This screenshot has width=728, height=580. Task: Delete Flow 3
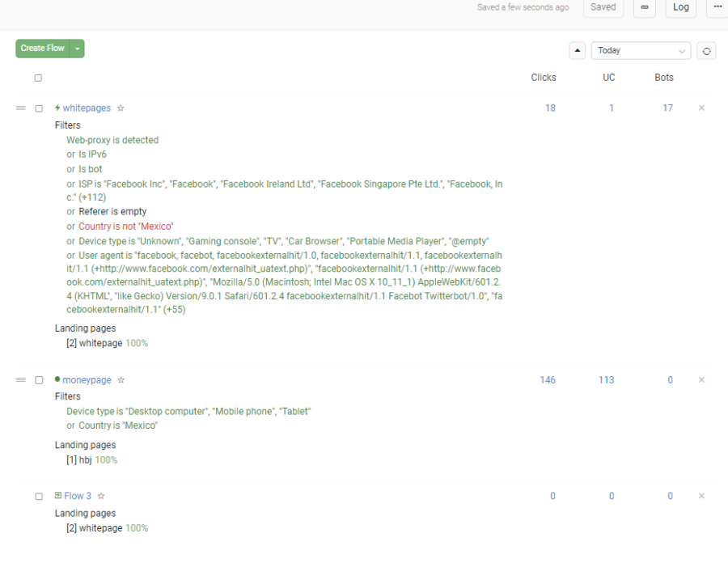click(701, 496)
